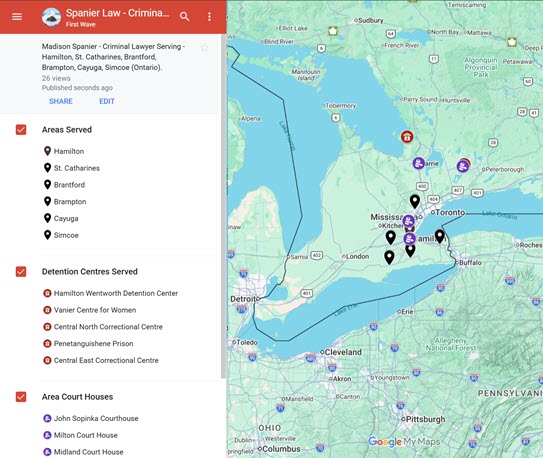The height and width of the screenshot is (458, 543).
Task: Uncheck the Areas Served layer checkbox
Action: tap(21, 130)
